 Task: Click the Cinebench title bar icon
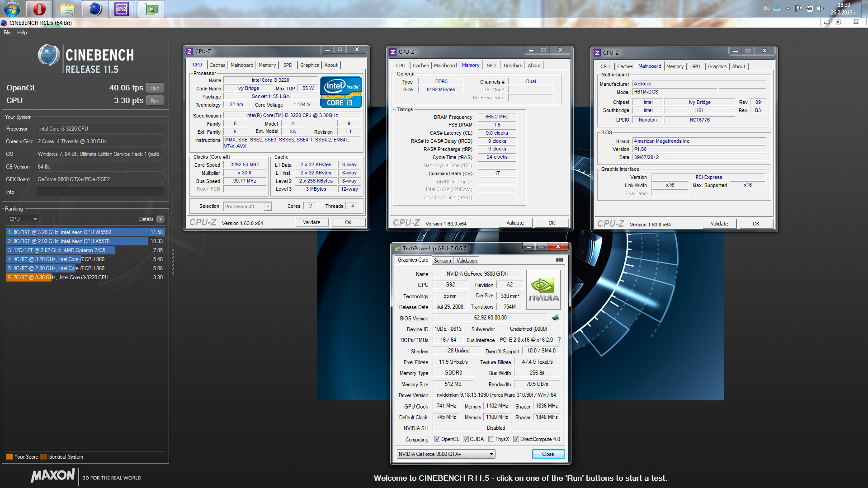pos(4,23)
